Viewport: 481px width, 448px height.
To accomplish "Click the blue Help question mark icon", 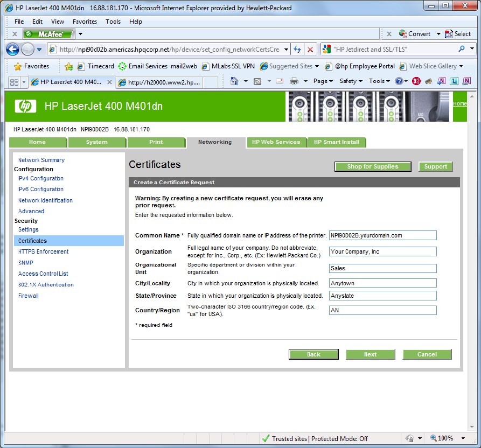I will coord(399,81).
